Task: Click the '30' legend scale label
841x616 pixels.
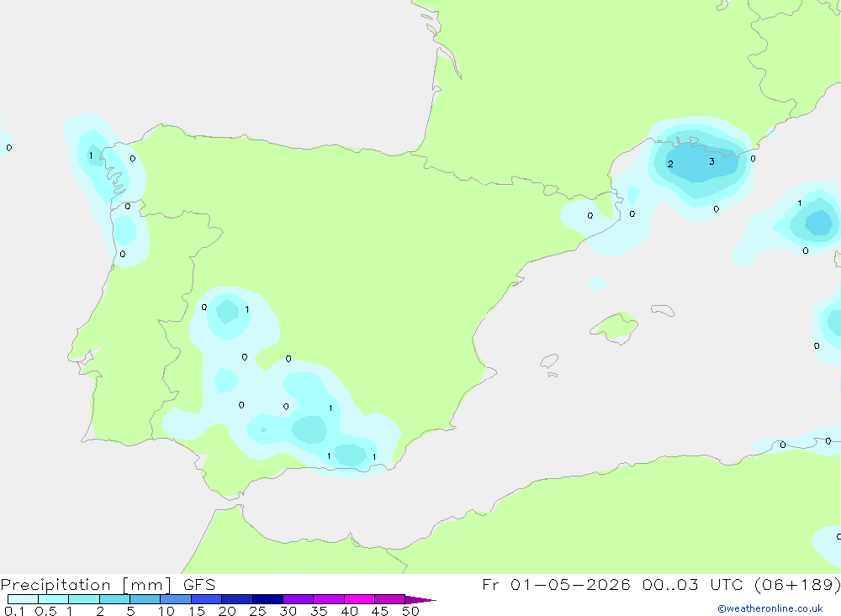Action: [288, 611]
